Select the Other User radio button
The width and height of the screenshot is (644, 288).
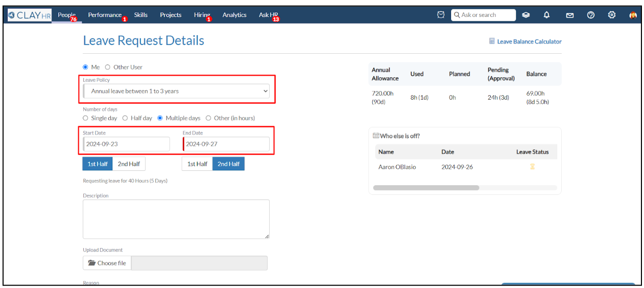point(108,67)
